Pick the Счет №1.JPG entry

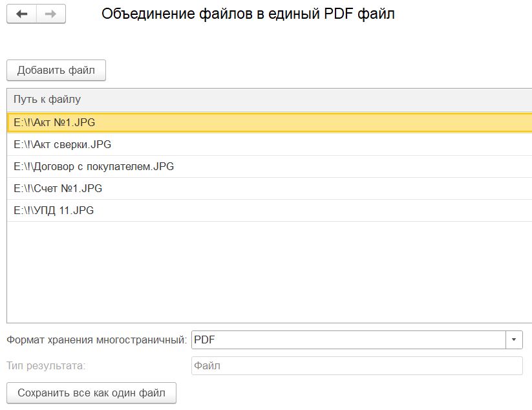[58, 188]
